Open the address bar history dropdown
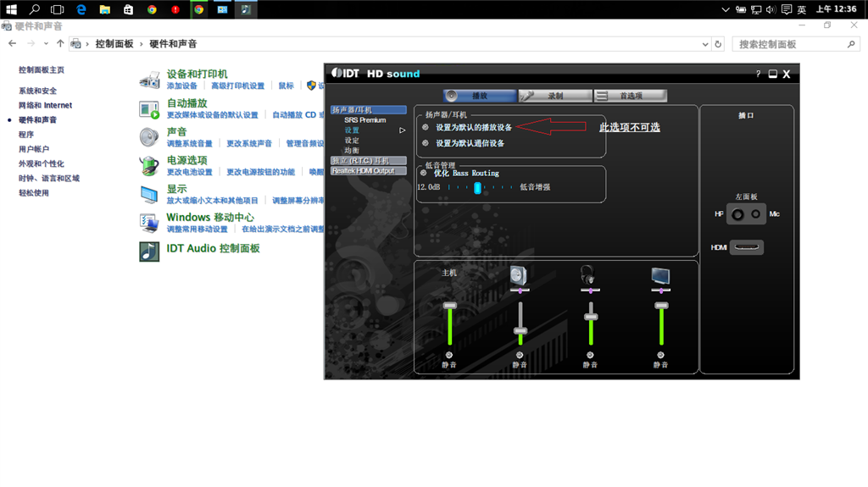 [704, 44]
